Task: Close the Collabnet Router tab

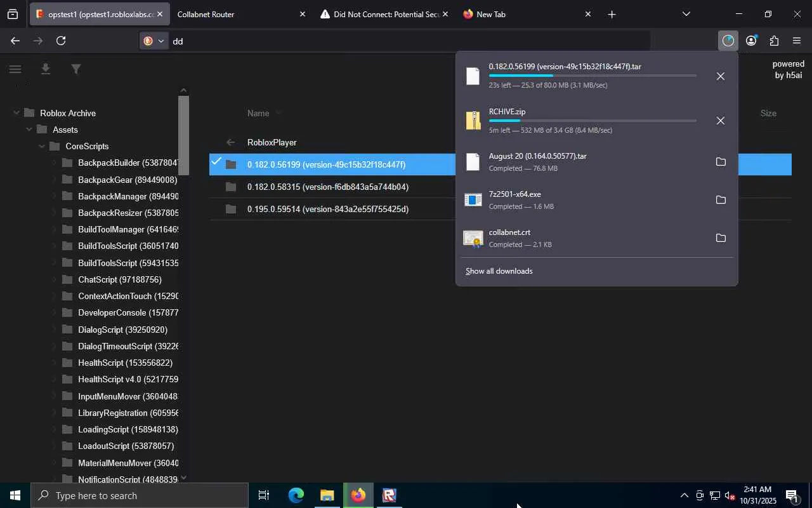Action: pos(302,14)
